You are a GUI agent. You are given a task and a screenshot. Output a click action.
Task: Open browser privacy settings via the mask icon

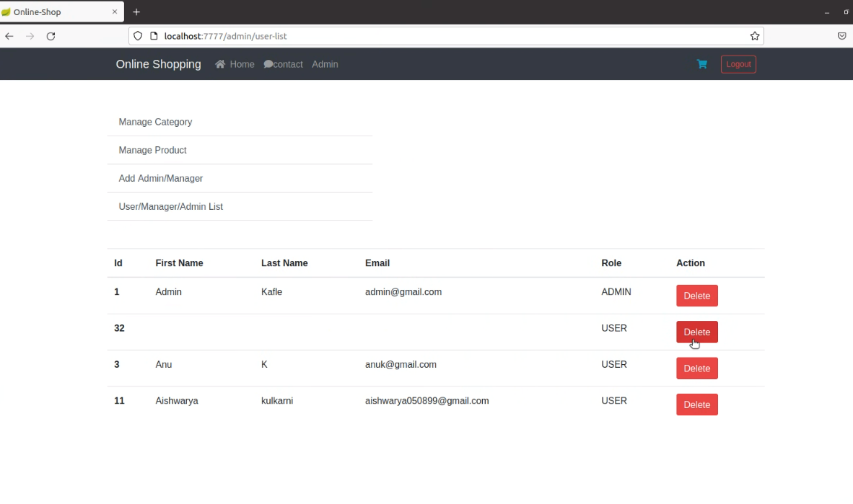point(841,36)
